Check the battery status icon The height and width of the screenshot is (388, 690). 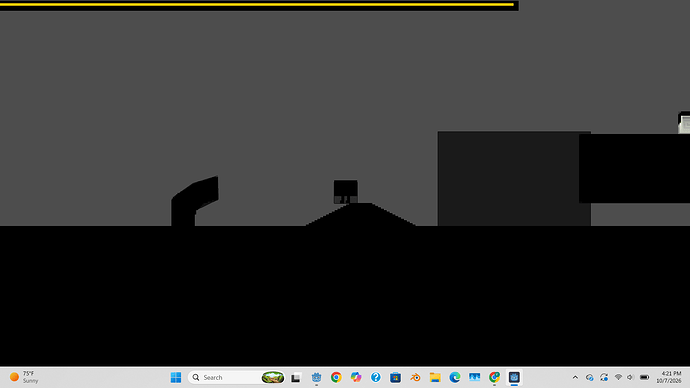click(644, 377)
